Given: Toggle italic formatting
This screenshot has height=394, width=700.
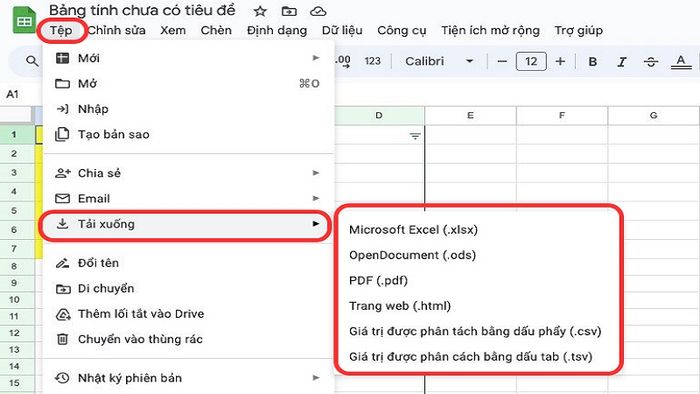Looking at the screenshot, I should tap(621, 62).
